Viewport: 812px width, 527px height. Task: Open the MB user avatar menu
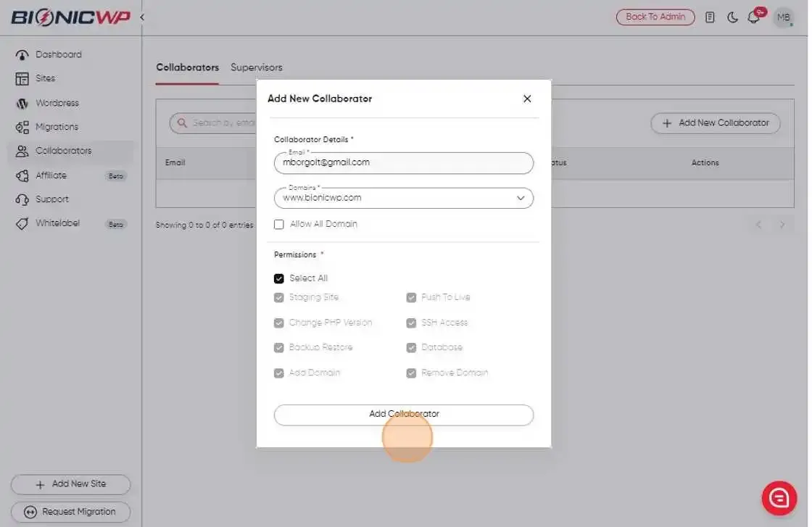click(784, 17)
